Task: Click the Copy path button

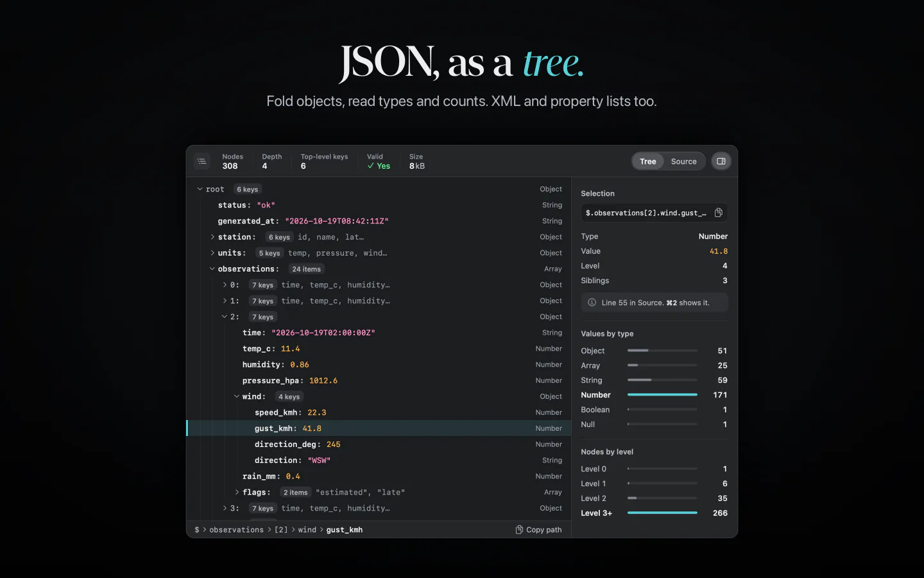Action: [x=538, y=530]
